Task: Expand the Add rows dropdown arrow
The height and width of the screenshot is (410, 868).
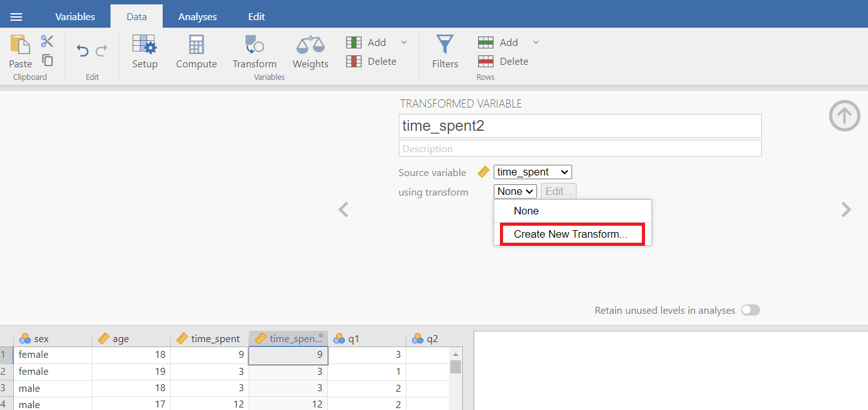Action: (x=536, y=42)
